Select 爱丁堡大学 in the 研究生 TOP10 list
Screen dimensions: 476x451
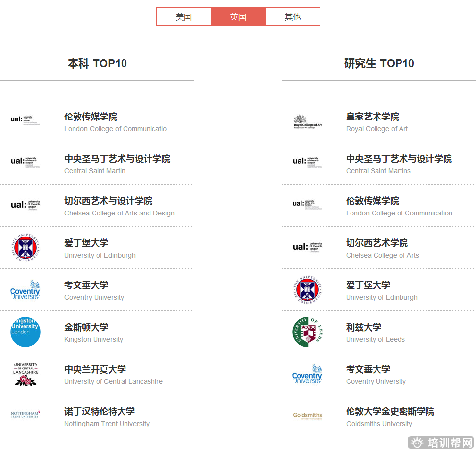368,285
